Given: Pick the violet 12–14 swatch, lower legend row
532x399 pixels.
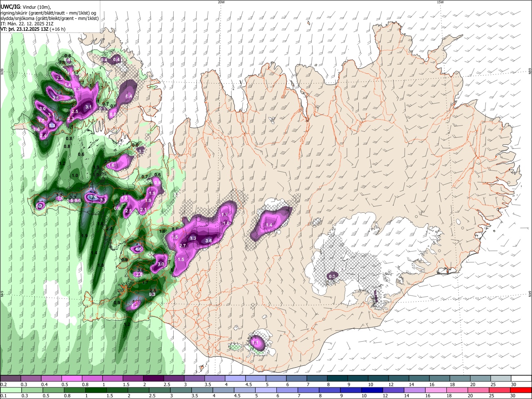Looking at the screenshot, I should [x=393, y=390].
